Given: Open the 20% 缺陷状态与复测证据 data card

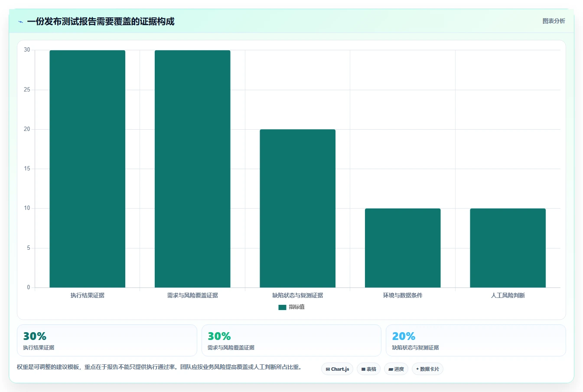Looking at the screenshot, I should (x=476, y=340).
